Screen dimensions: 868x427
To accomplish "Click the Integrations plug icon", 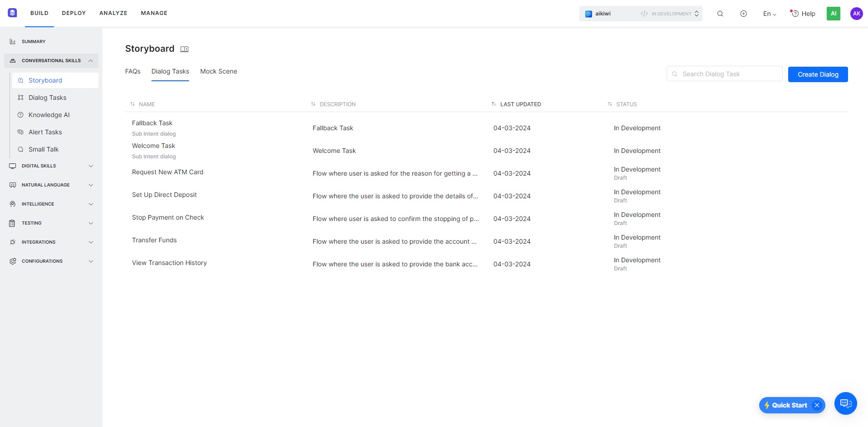I will point(13,242).
